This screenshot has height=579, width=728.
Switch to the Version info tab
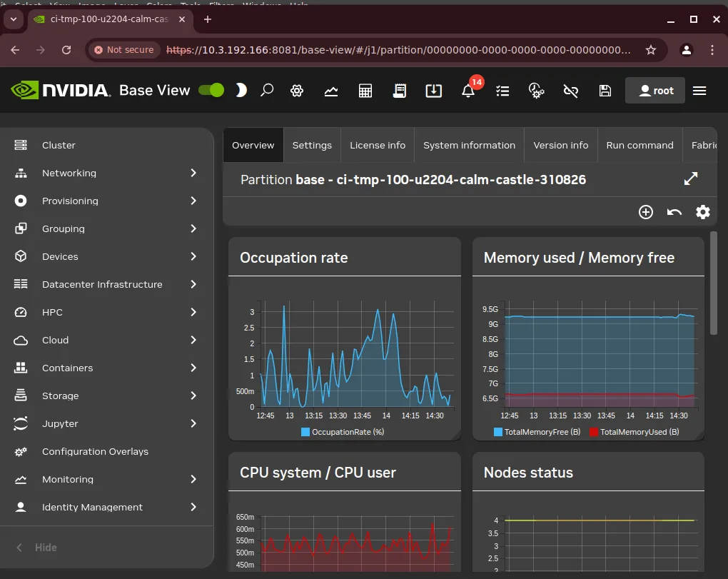pos(560,145)
